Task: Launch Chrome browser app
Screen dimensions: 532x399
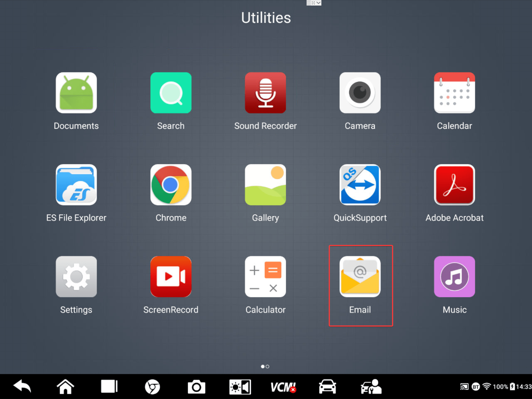Action: point(171,185)
